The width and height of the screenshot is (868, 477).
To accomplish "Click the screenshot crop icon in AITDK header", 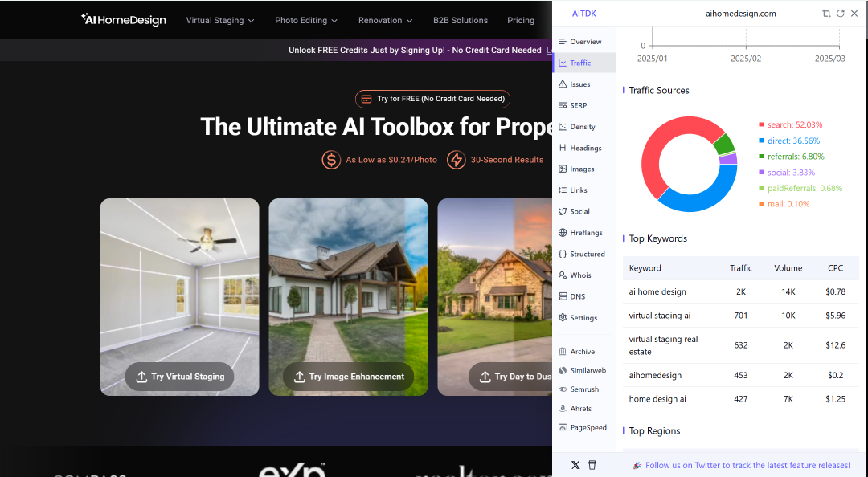I will 826,14.
